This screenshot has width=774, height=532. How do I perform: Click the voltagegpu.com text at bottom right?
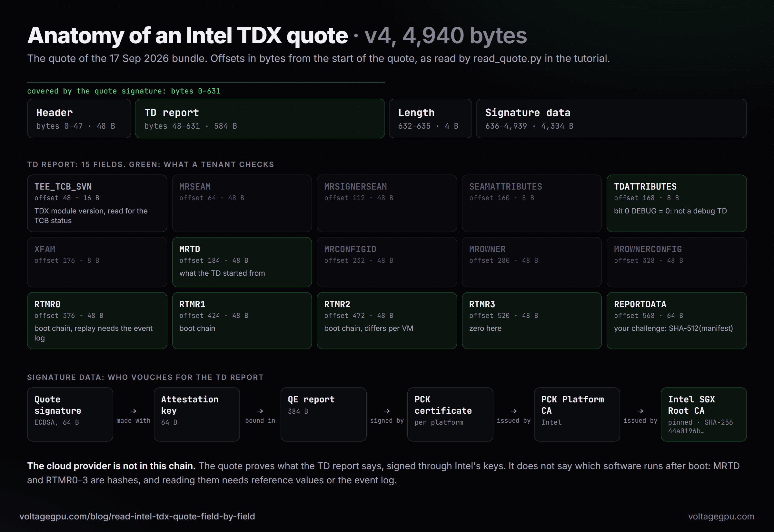[x=721, y=516]
